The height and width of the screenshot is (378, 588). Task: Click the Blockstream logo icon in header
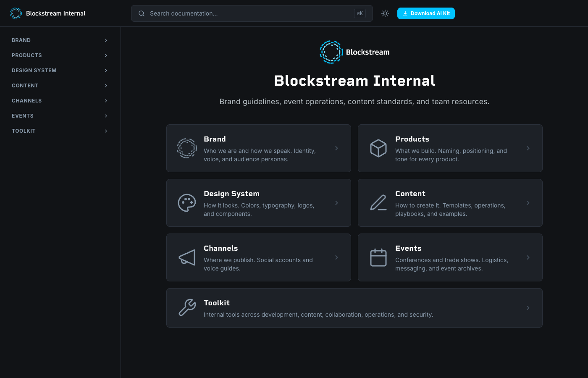16,13
